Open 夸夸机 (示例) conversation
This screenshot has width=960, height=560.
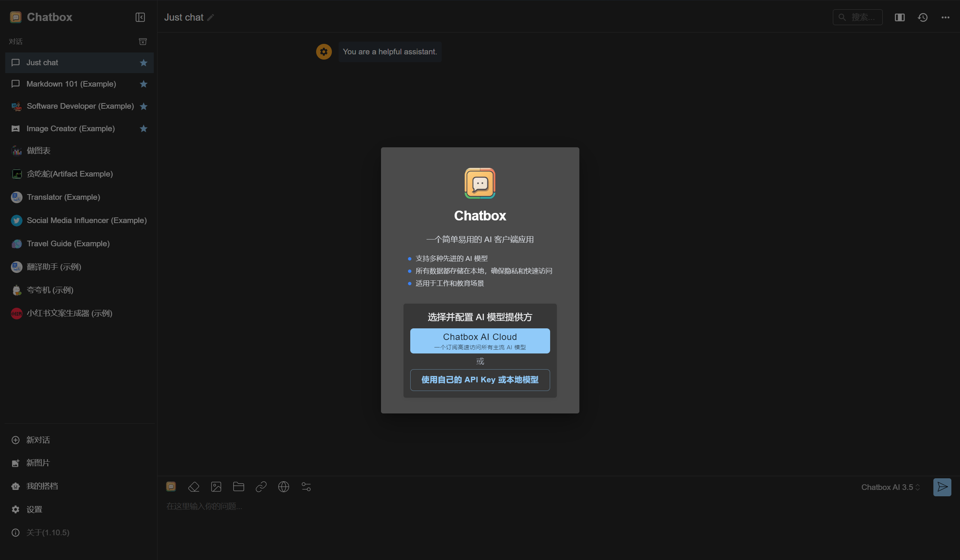point(79,290)
